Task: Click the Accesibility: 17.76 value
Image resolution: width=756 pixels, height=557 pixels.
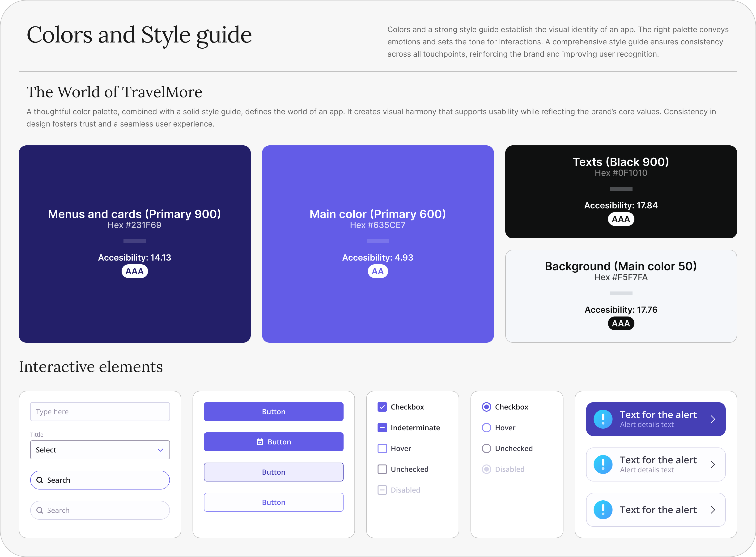Action: (621, 310)
